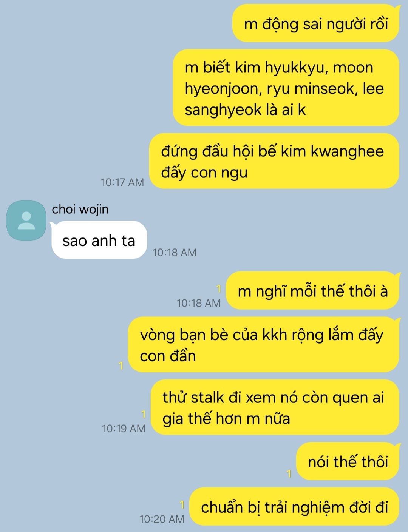Tap the 10:18 AM timestamp beside 'sao anh ta'
The height and width of the screenshot is (532, 408).
click(175, 253)
